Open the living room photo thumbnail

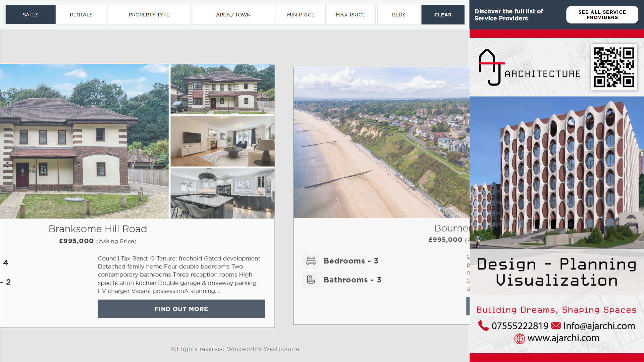coord(222,141)
